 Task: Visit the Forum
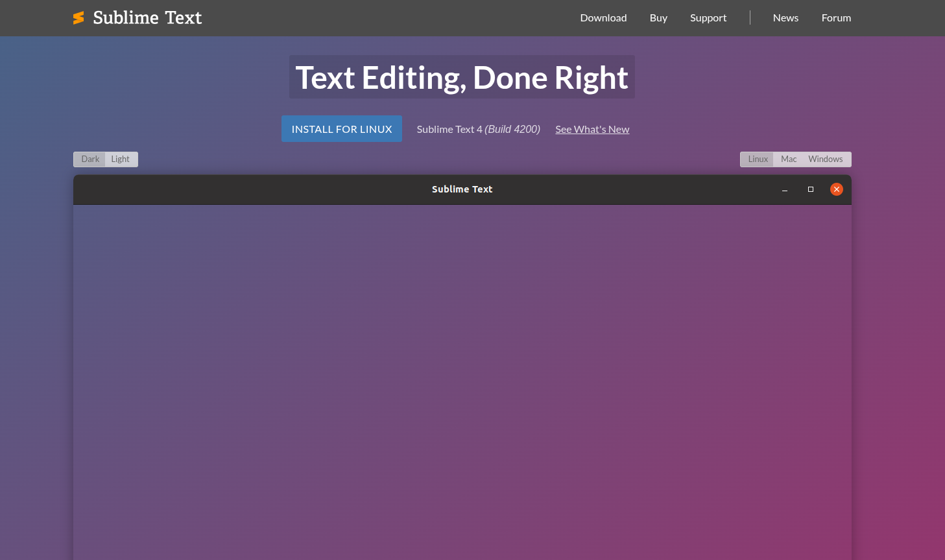pos(836,17)
